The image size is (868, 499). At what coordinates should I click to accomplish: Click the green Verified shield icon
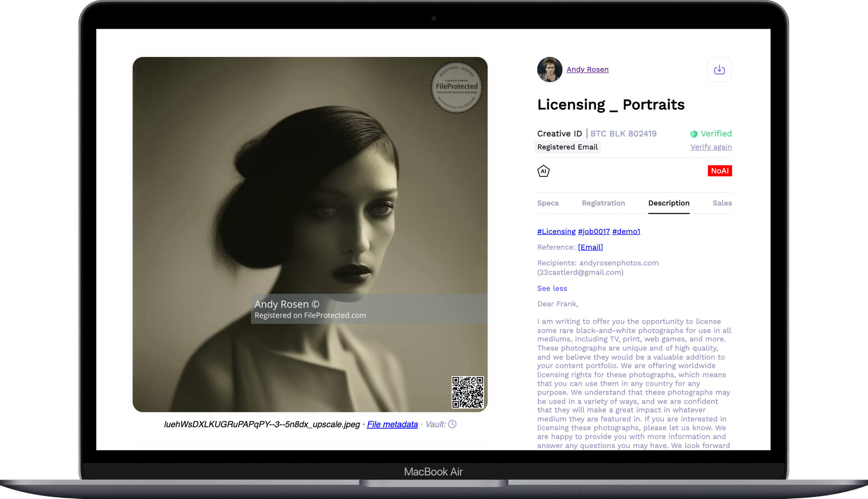click(694, 134)
